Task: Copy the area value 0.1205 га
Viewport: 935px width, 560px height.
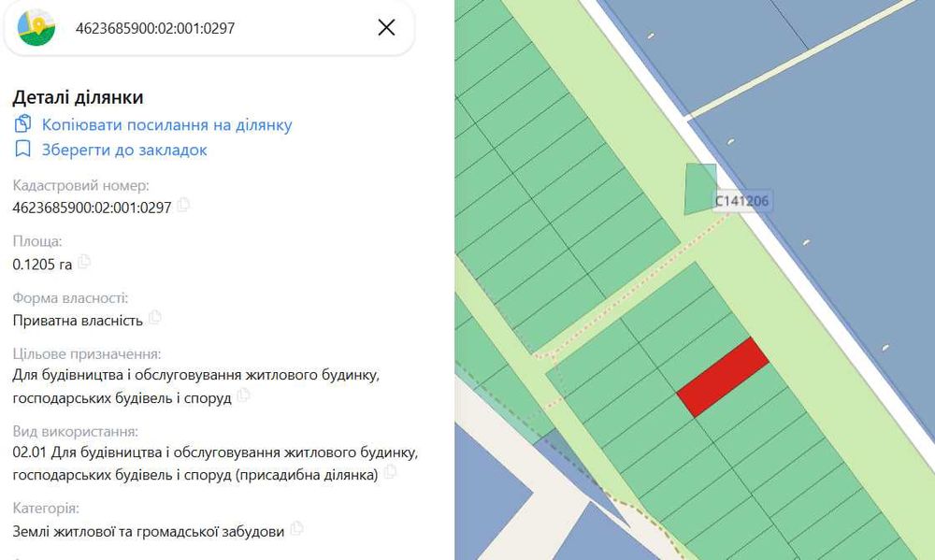Action: 84,262
